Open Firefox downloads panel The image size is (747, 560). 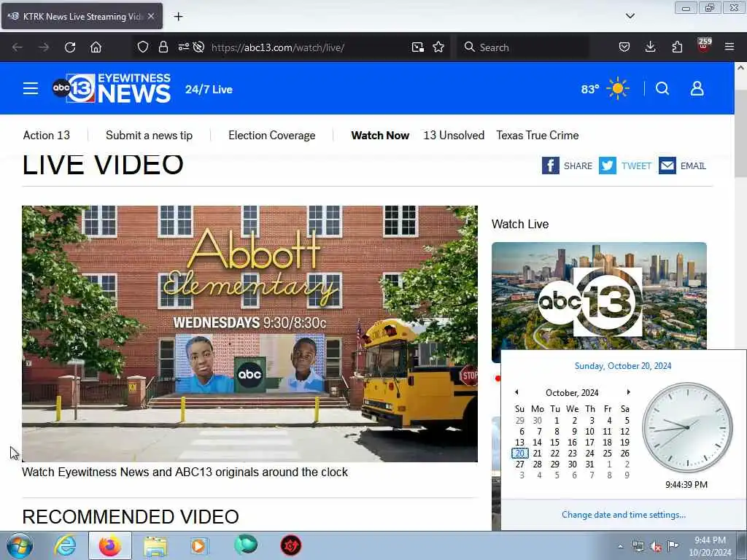[x=650, y=47]
